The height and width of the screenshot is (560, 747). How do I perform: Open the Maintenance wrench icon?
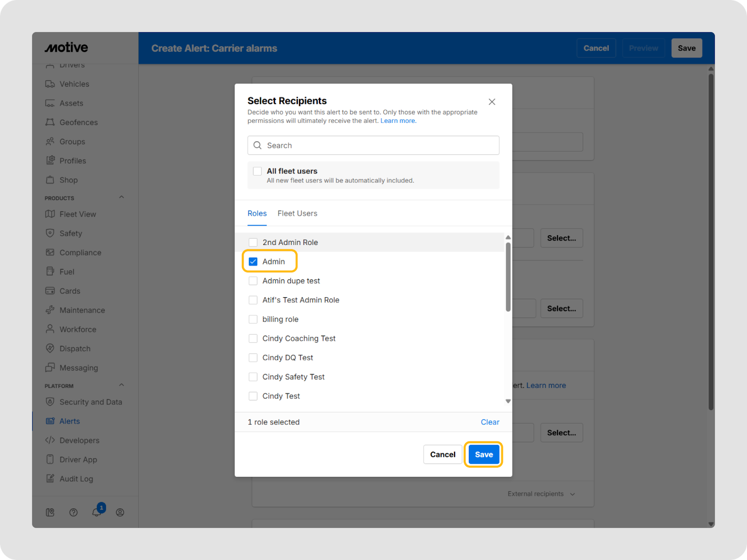coord(50,310)
